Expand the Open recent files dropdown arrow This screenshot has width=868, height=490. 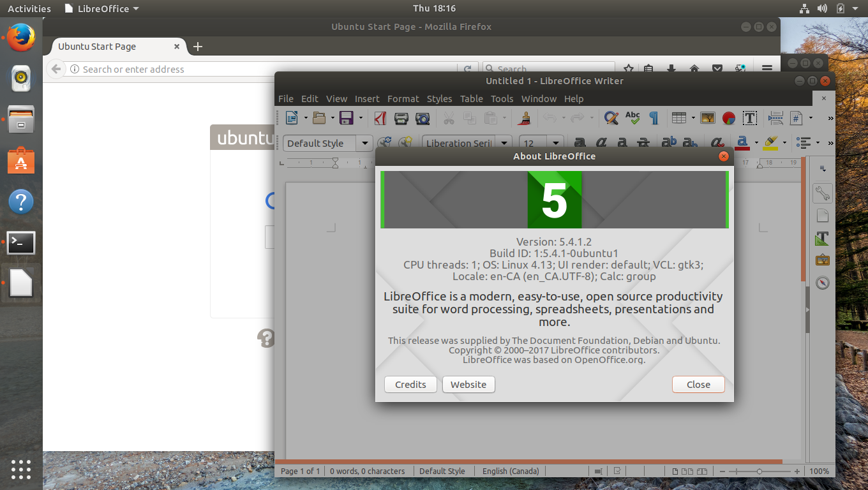click(x=333, y=118)
